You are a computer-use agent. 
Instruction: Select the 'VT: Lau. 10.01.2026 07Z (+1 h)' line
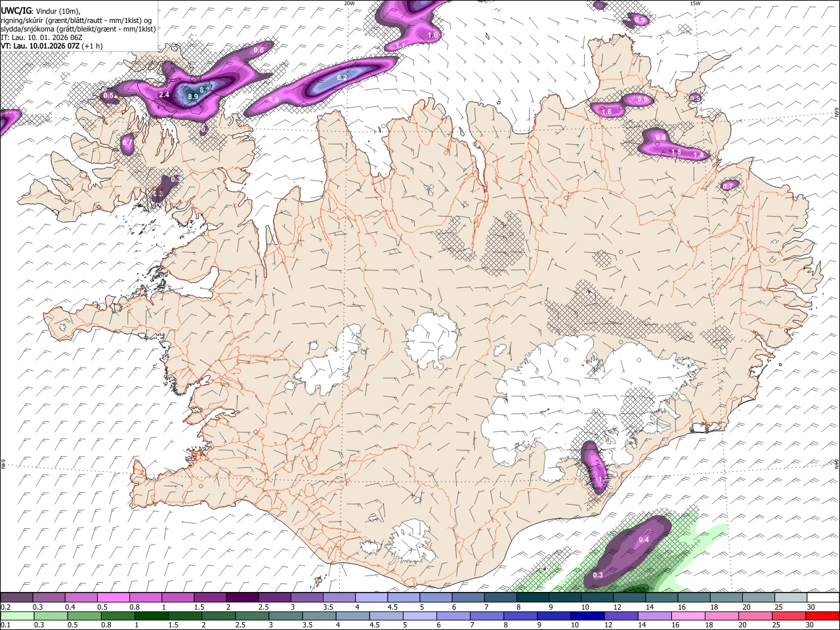coord(52,46)
